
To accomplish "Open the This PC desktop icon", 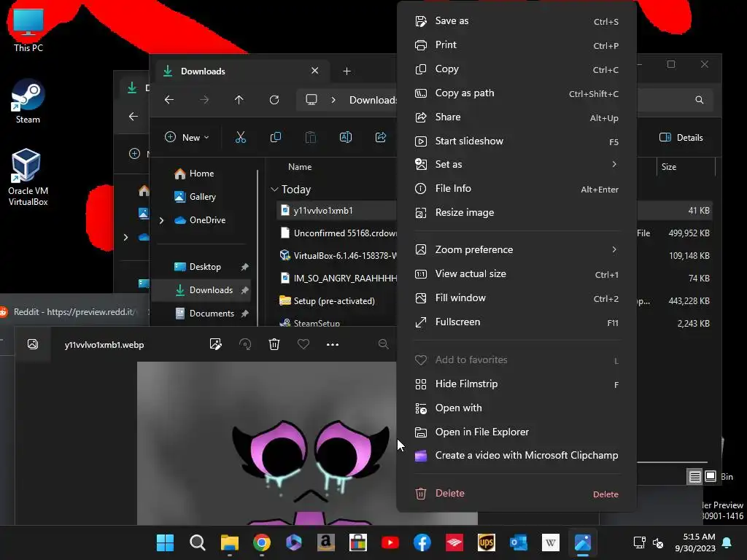I will 28,30.
